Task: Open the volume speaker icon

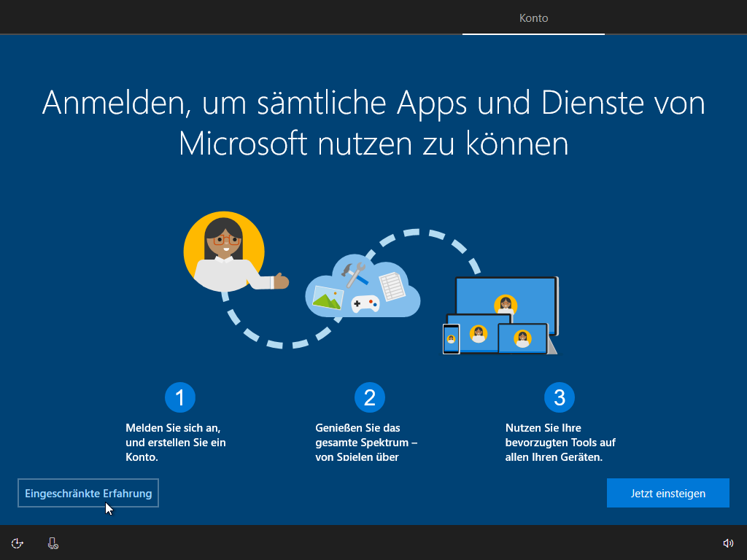Action: [x=728, y=543]
